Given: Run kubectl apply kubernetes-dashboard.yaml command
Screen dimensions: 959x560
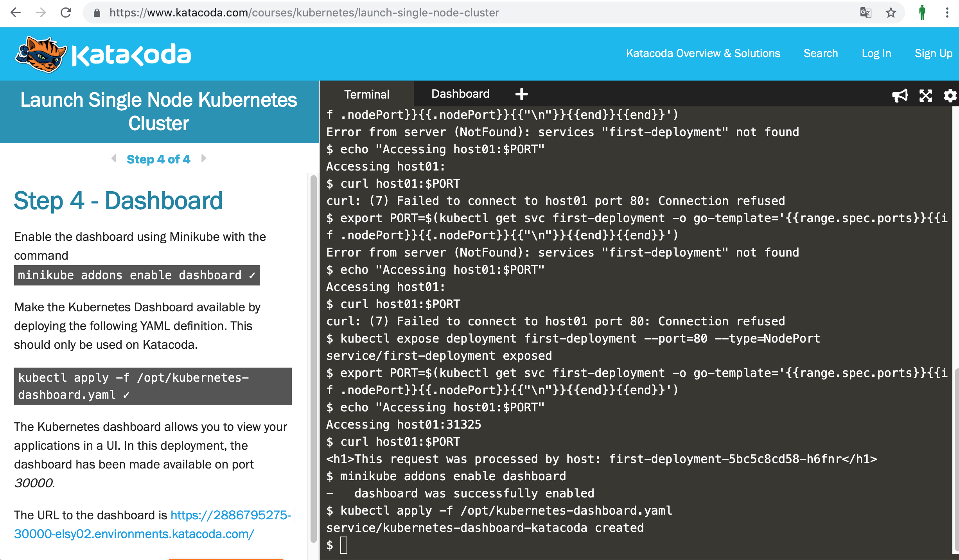Looking at the screenshot, I should coord(153,386).
